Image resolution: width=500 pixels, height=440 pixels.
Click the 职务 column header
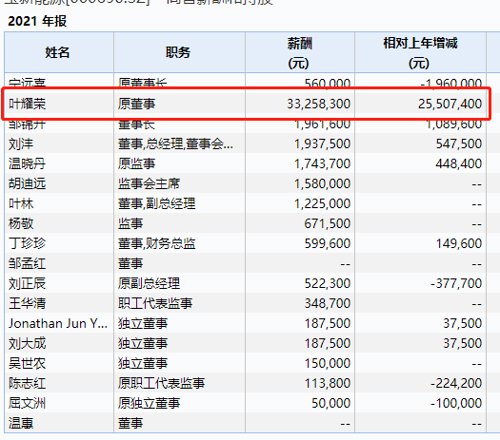pyautogui.click(x=178, y=52)
